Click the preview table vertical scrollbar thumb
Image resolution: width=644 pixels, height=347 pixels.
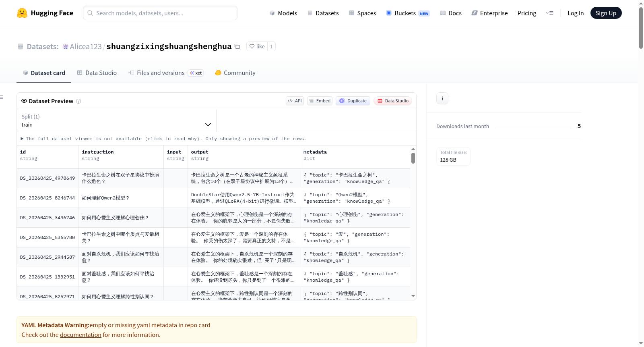413,158
